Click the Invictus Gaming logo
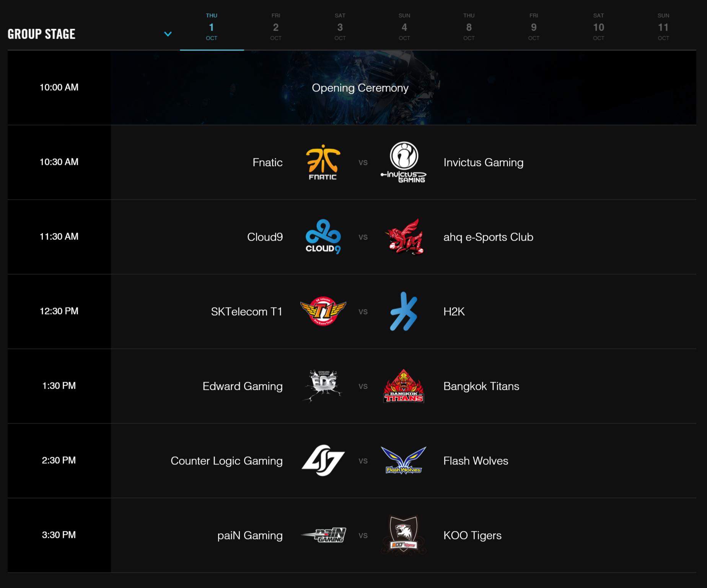Image resolution: width=707 pixels, height=588 pixels. (404, 162)
